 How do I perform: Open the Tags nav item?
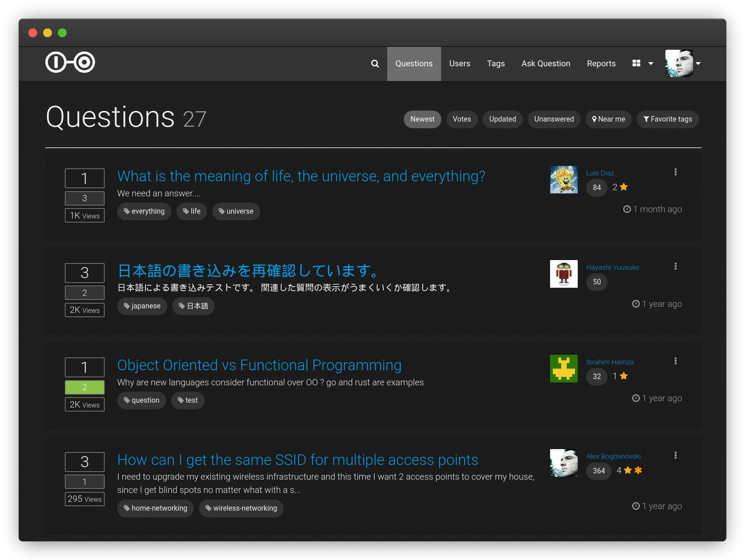point(496,63)
